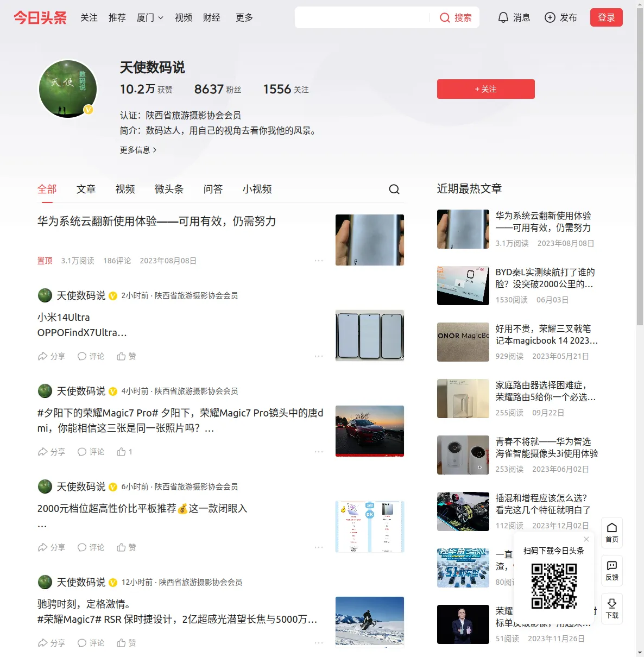The width and height of the screenshot is (644, 657).
Task: Open more options for 夕阳下的荣耀Magic7 post
Action: click(319, 452)
